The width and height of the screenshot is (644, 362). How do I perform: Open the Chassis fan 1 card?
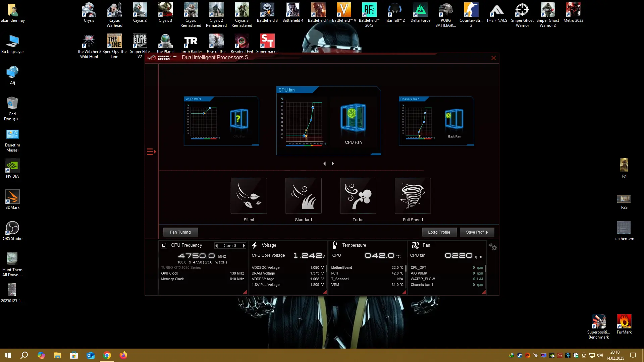(x=436, y=121)
